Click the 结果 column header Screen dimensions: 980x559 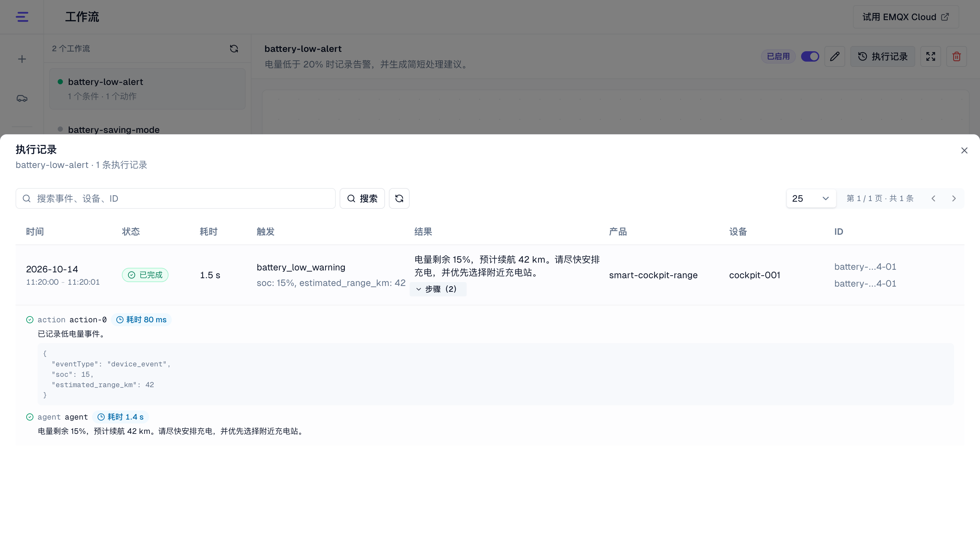[x=423, y=232]
